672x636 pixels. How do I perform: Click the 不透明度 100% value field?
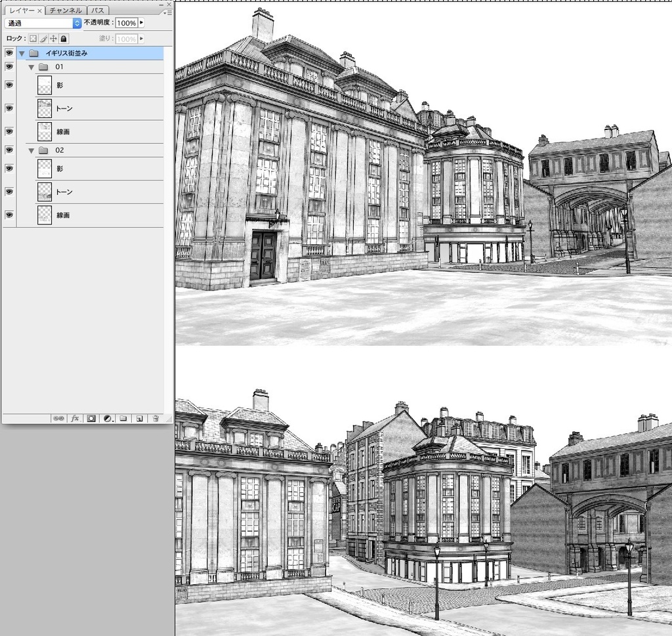coord(127,23)
